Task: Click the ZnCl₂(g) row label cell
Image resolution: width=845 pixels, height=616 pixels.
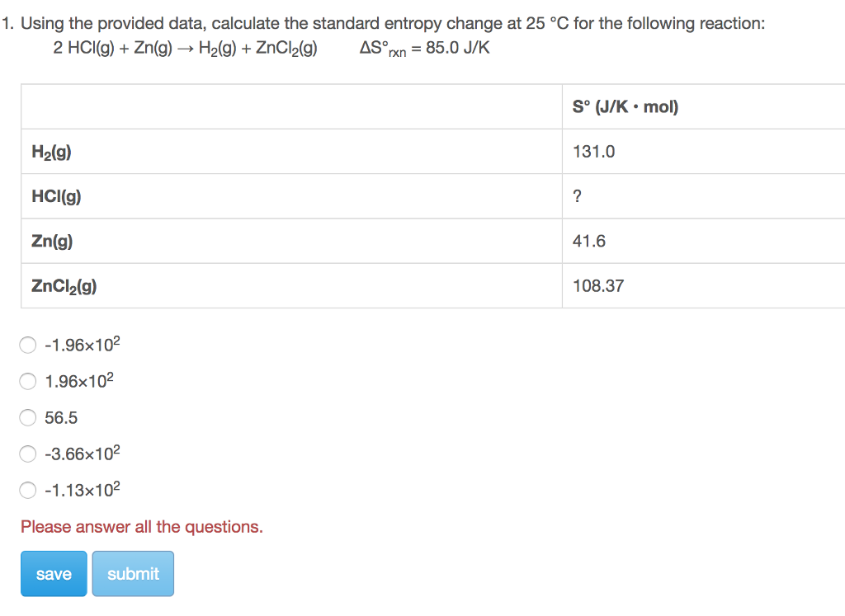Action: pyautogui.click(x=291, y=285)
